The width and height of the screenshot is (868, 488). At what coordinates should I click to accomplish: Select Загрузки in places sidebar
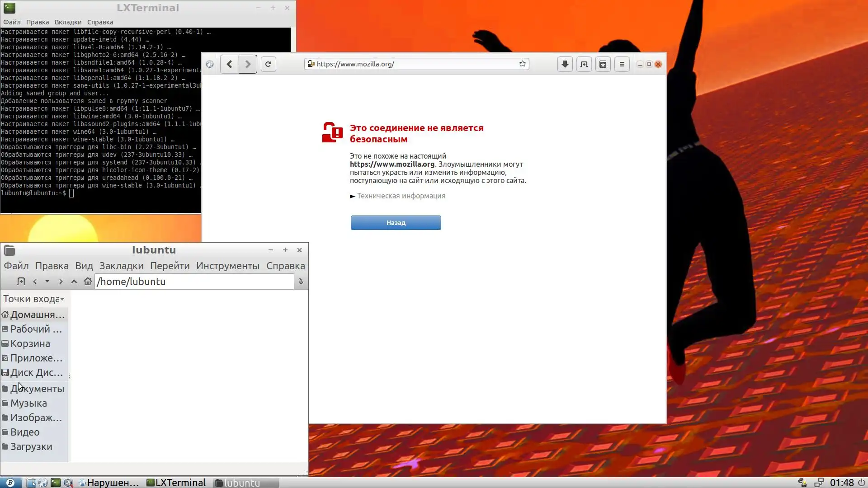[31, 447]
